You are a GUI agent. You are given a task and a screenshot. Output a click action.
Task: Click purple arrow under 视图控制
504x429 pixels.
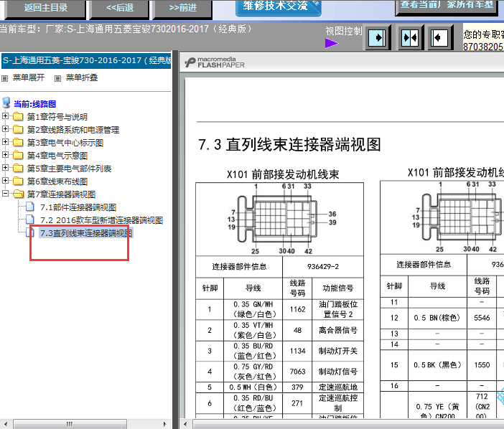click(332, 43)
